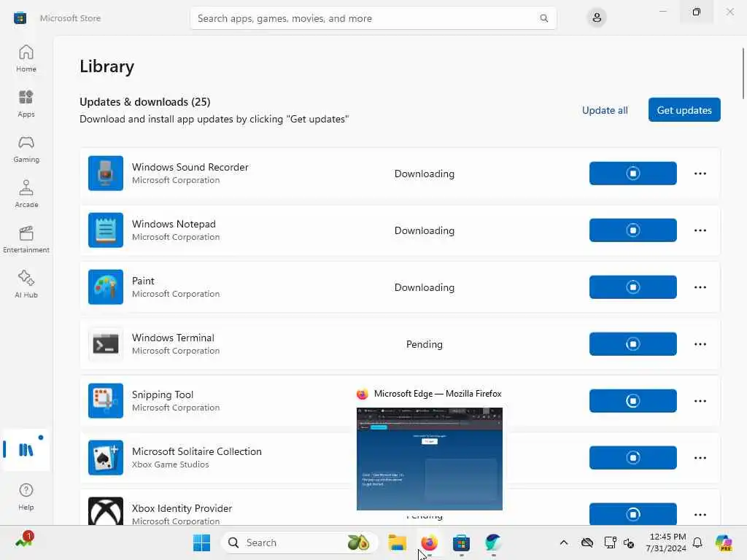Click the search magnifier icon

click(543, 18)
